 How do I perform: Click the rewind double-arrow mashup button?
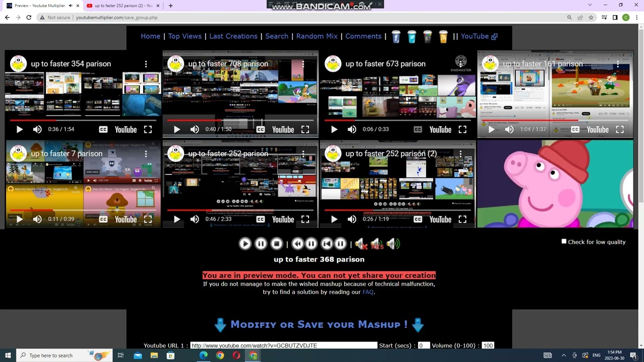[298, 244]
